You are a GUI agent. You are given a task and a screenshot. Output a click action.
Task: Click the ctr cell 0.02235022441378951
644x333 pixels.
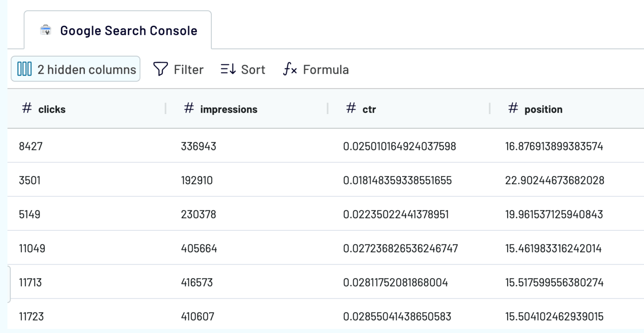pyautogui.click(x=396, y=214)
